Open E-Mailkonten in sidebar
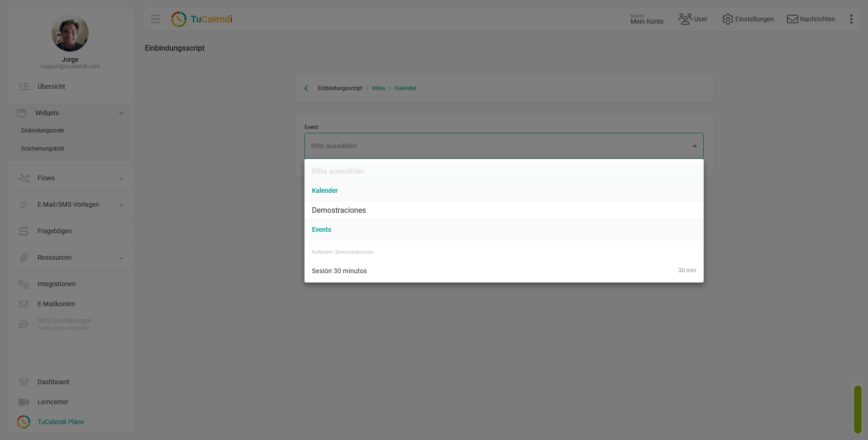Image resolution: width=868 pixels, height=440 pixels. 56,304
